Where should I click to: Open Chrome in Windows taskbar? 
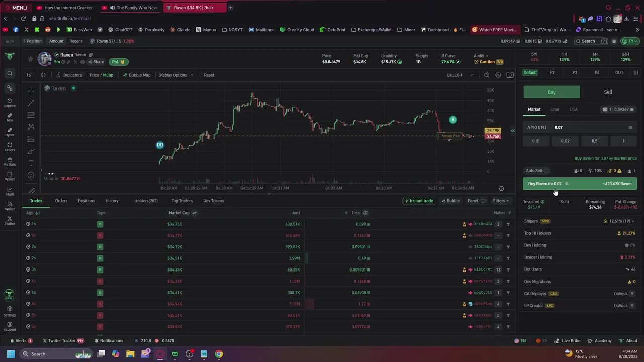[219, 354]
